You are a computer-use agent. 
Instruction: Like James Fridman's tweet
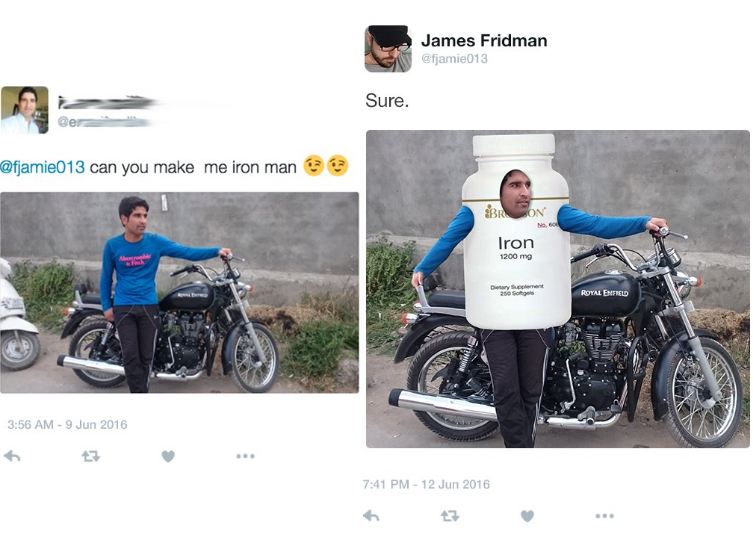[527, 516]
